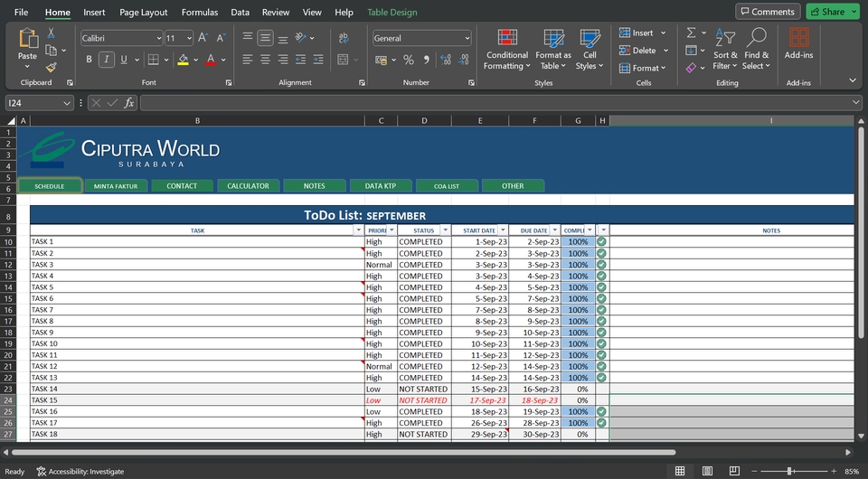Decrease font size with the small A icon
The image size is (868, 479).
tap(221, 38)
